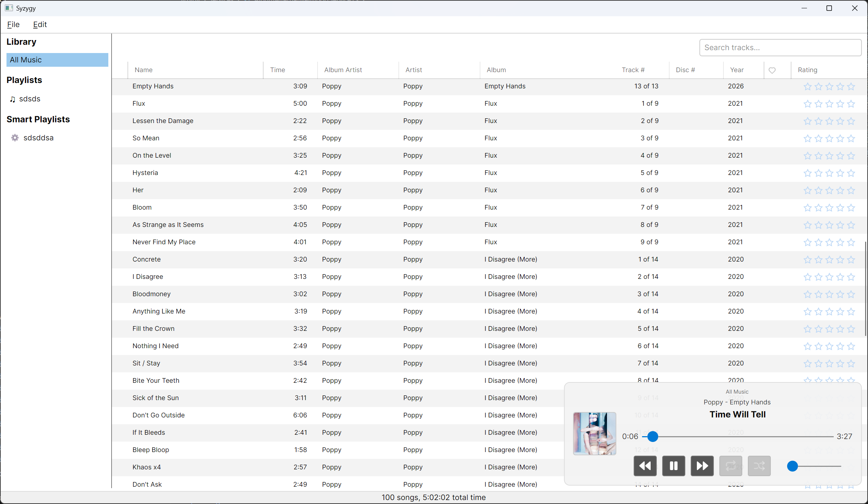Rate Bloom three stars
The width and height of the screenshot is (868, 504).
click(x=829, y=208)
